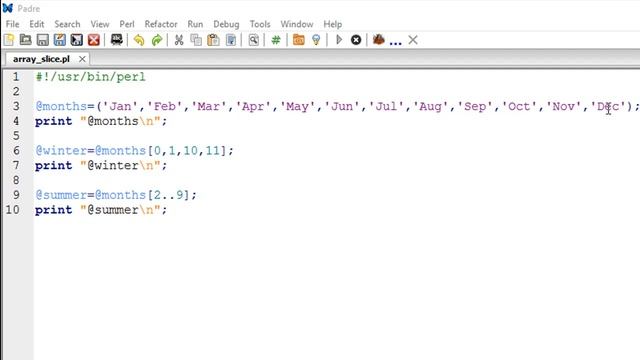Open the Tools menu
This screenshot has height=360, width=640.
[260, 24]
